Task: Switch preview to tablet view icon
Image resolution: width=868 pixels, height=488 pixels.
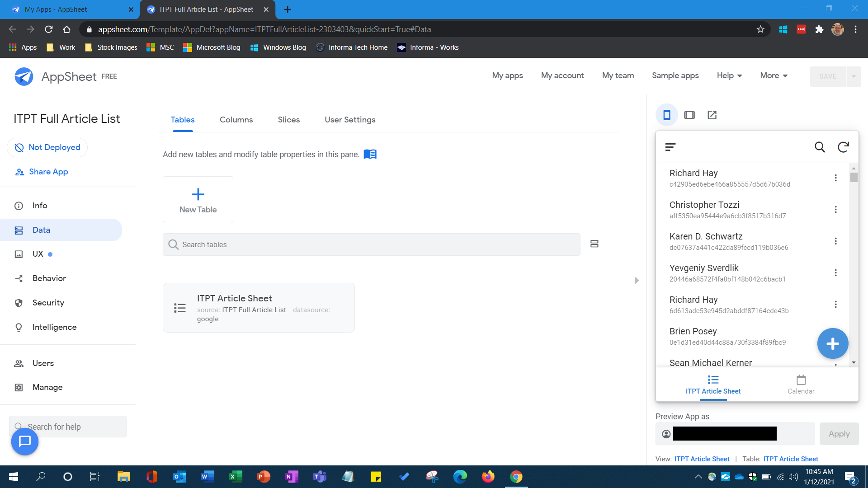Action: click(689, 115)
